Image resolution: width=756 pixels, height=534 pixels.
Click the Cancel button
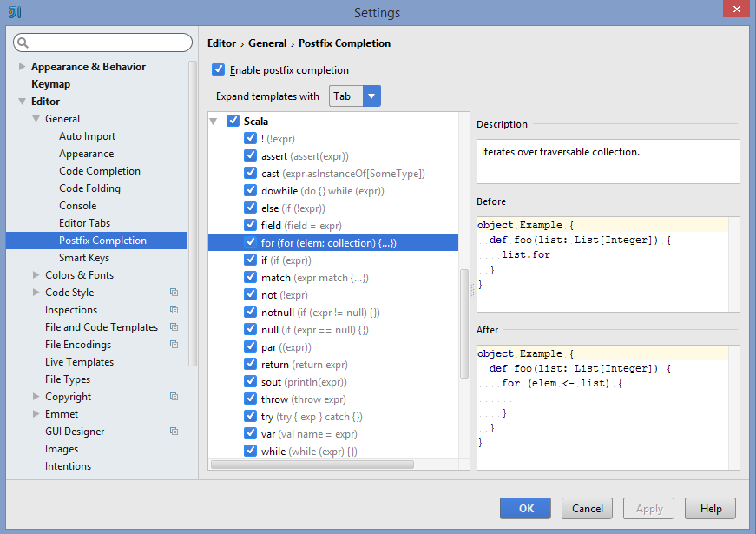(587, 509)
